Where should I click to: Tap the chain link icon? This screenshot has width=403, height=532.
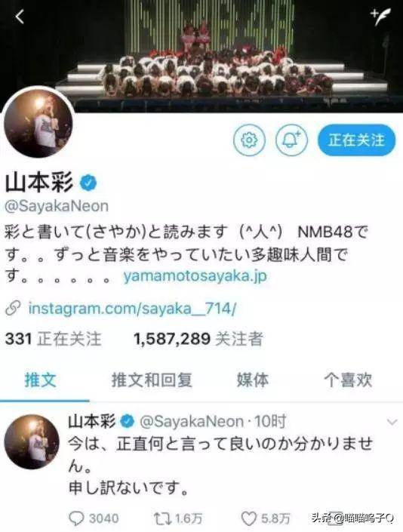pos(13,308)
